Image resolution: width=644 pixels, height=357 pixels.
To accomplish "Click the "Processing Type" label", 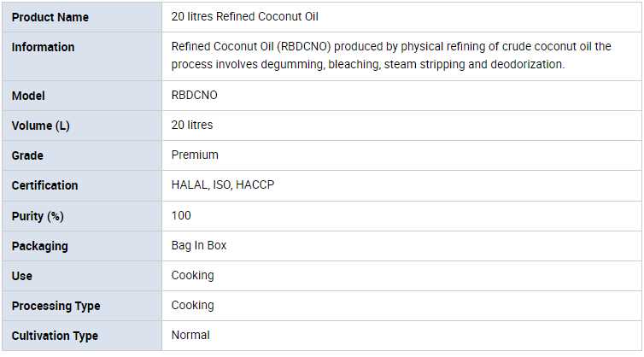I will (56, 306).
